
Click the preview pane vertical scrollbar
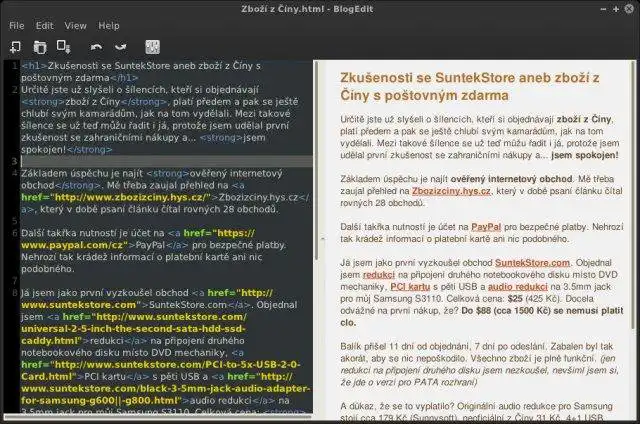pos(633,196)
